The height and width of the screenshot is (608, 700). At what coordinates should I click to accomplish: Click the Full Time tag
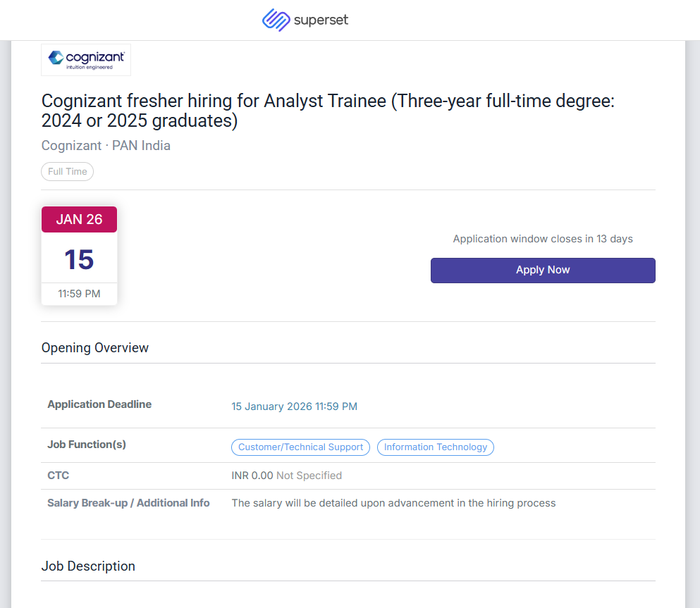pos(68,172)
